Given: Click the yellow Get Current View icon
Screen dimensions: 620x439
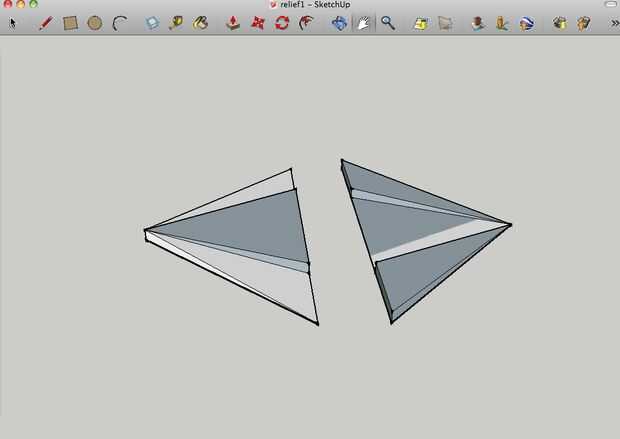Looking at the screenshot, I should click(421, 23).
